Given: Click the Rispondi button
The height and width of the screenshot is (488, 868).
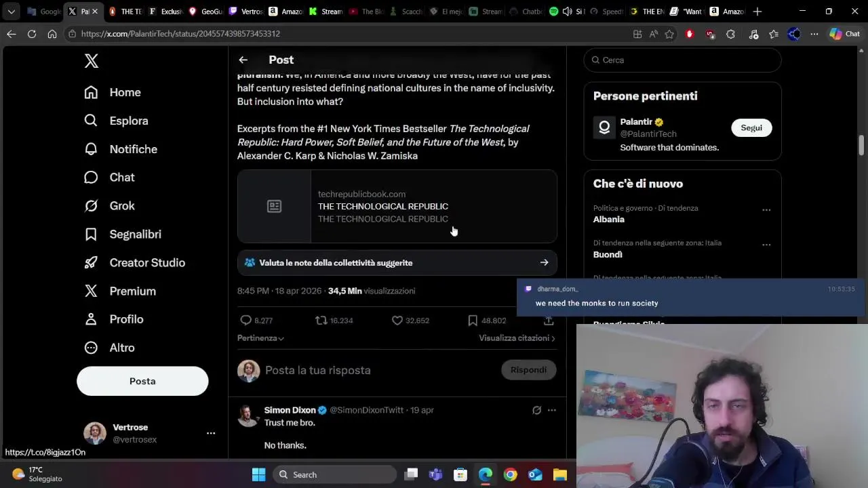Looking at the screenshot, I should tap(528, 370).
